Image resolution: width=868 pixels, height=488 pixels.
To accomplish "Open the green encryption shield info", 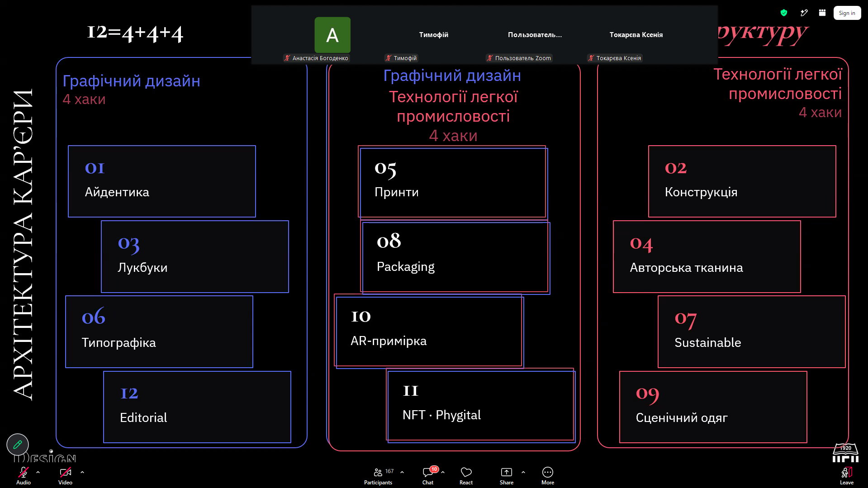I will point(784,13).
